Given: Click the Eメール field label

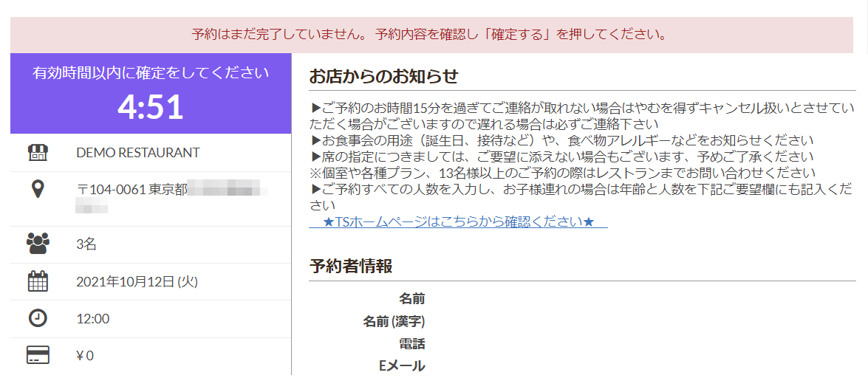Looking at the screenshot, I should [x=402, y=365].
